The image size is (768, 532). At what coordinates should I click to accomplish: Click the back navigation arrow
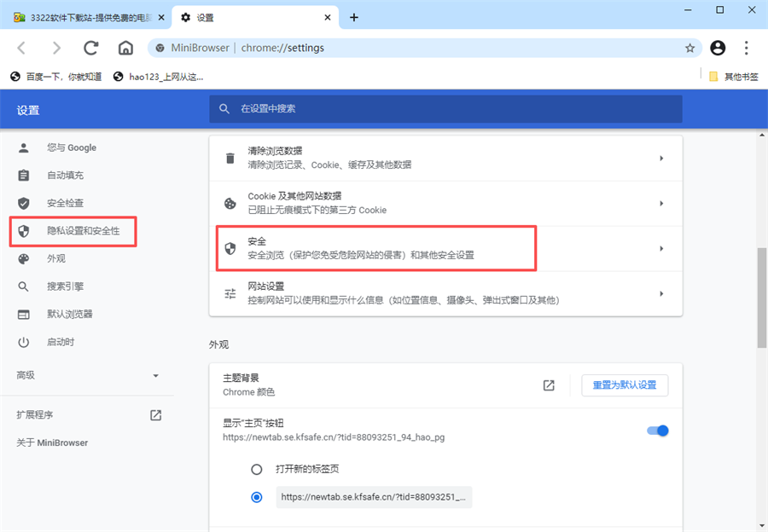[21, 49]
